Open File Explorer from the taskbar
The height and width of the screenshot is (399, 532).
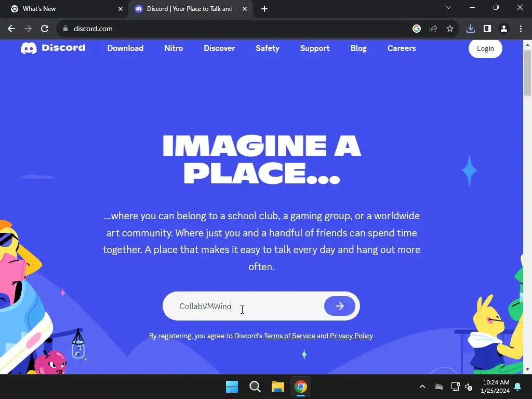coord(277,387)
